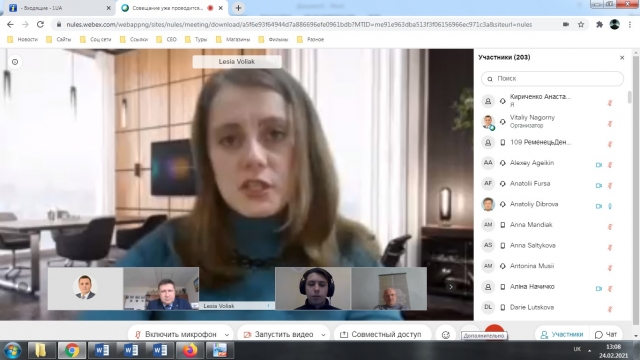Image resolution: width=640 pixels, height=360 pixels.
Task: Toggle microphone with Включить микрофон button
Action: pyautogui.click(x=176, y=334)
